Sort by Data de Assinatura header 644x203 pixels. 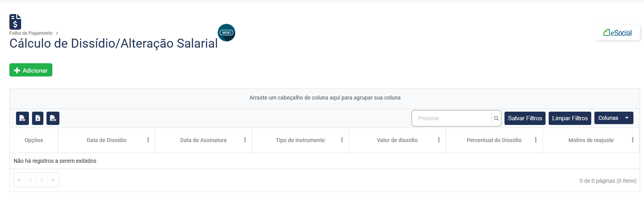(203, 140)
